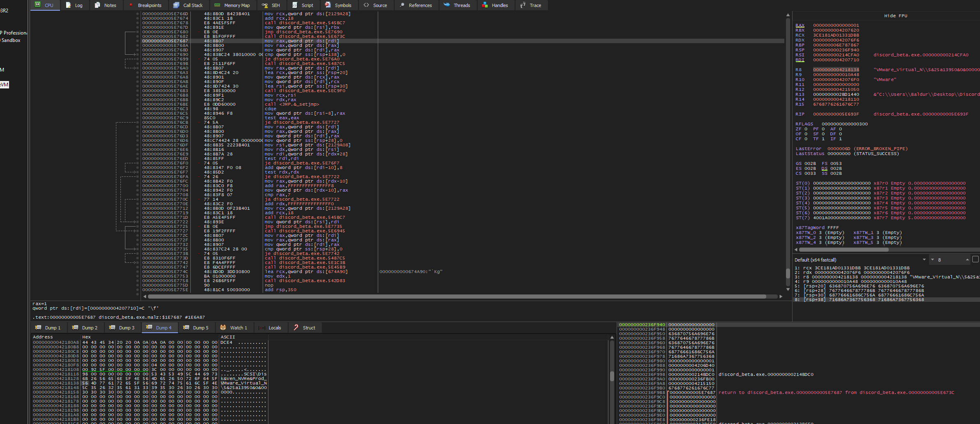Switch to the Log tab
This screenshot has height=424, width=980.
[x=74, y=5]
